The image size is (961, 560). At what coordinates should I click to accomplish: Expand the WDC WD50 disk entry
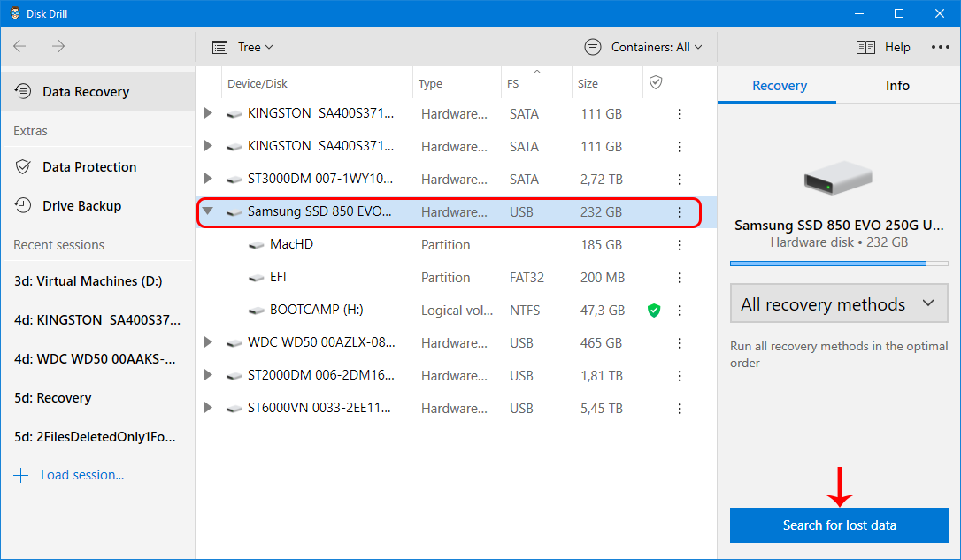[208, 342]
